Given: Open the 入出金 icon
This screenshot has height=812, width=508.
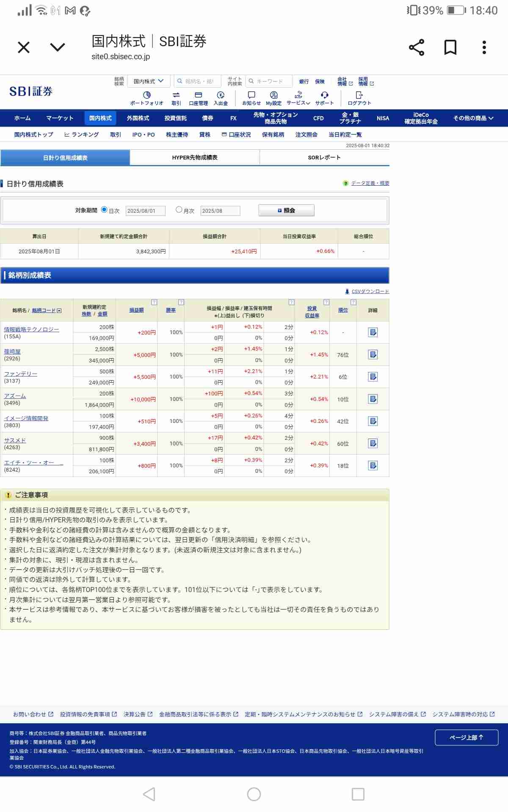Looking at the screenshot, I should [x=221, y=99].
